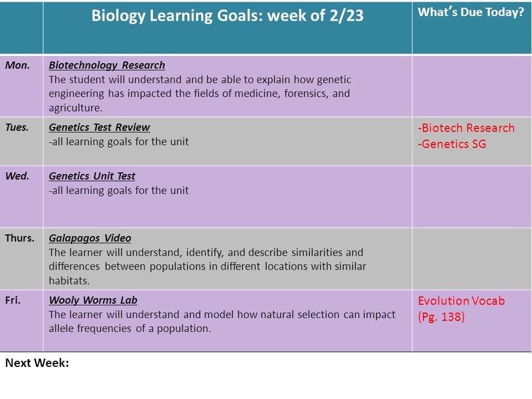Image resolution: width=532 pixels, height=399 pixels.
Task: Click the (Pg. 138) reference text
Action: tap(442, 317)
